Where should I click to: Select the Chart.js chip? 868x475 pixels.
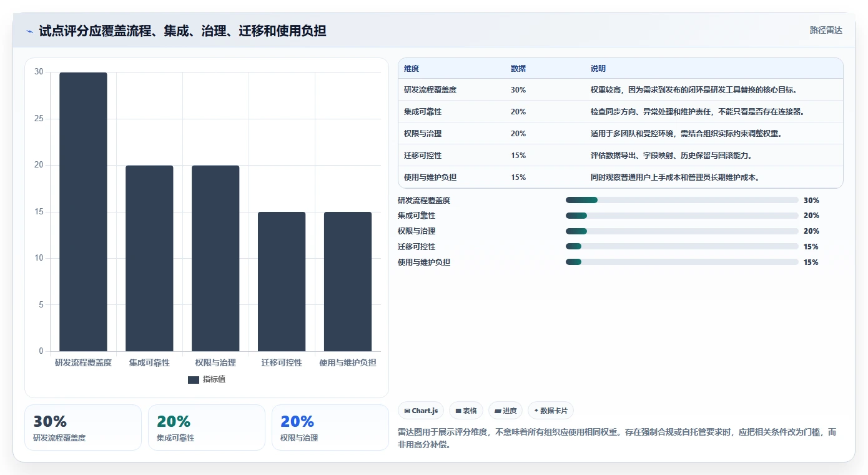(421, 411)
